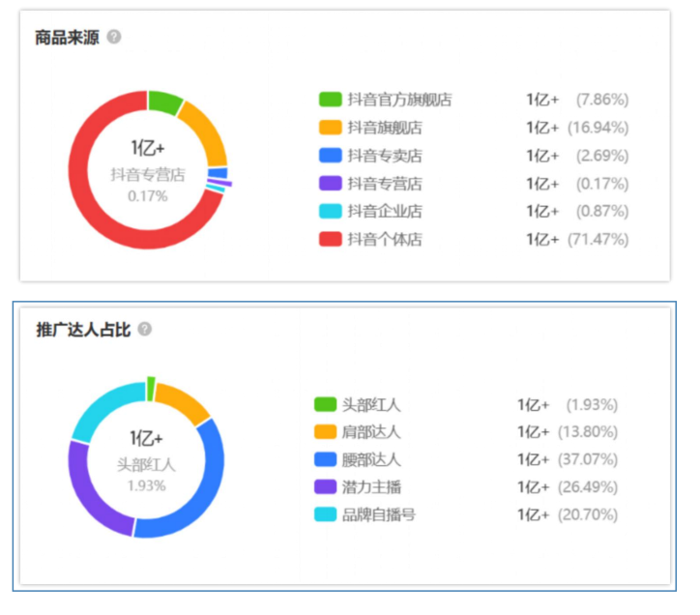Select the 潜力主播 legend label
Viewport: 700px width, 615px height.
tap(371, 487)
